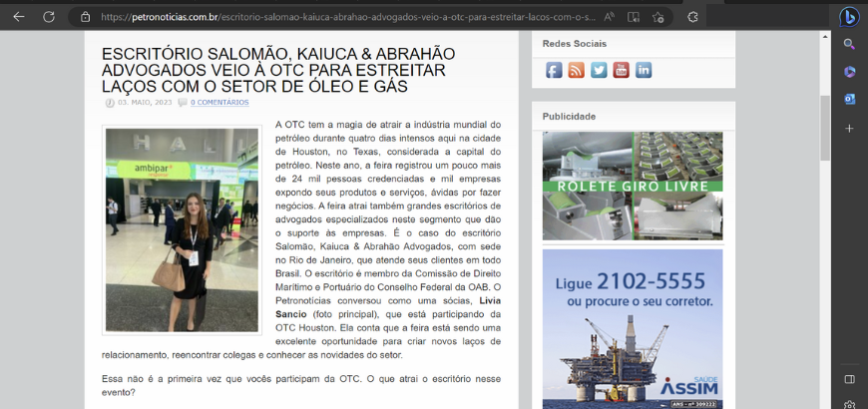
Task: Add this page to favorites
Action: [x=657, y=17]
